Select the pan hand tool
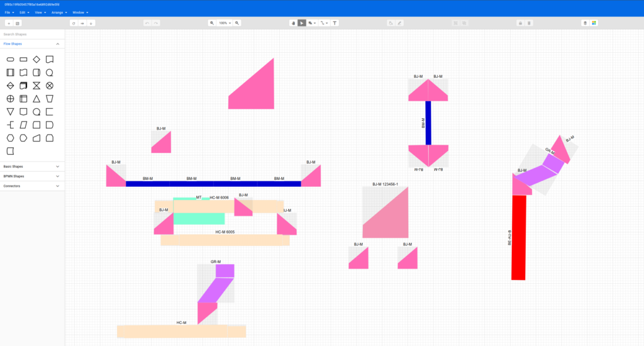Image resolution: width=644 pixels, height=346 pixels. (x=293, y=23)
